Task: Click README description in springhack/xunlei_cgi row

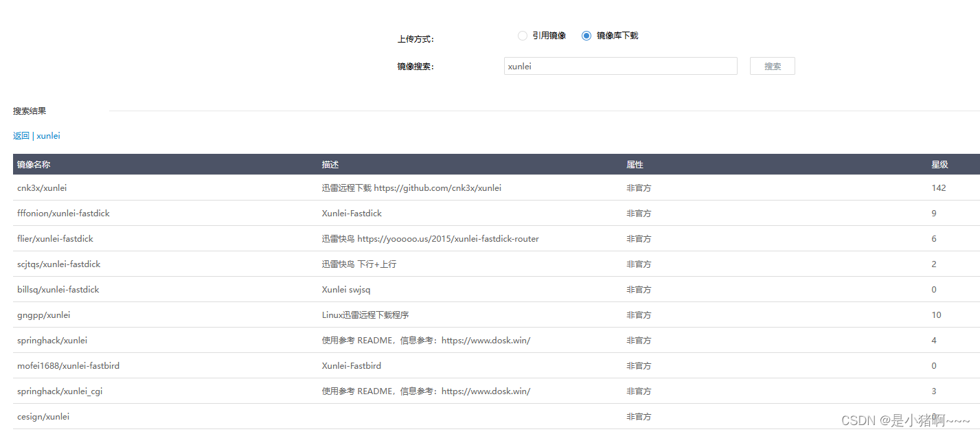Action: click(x=426, y=391)
